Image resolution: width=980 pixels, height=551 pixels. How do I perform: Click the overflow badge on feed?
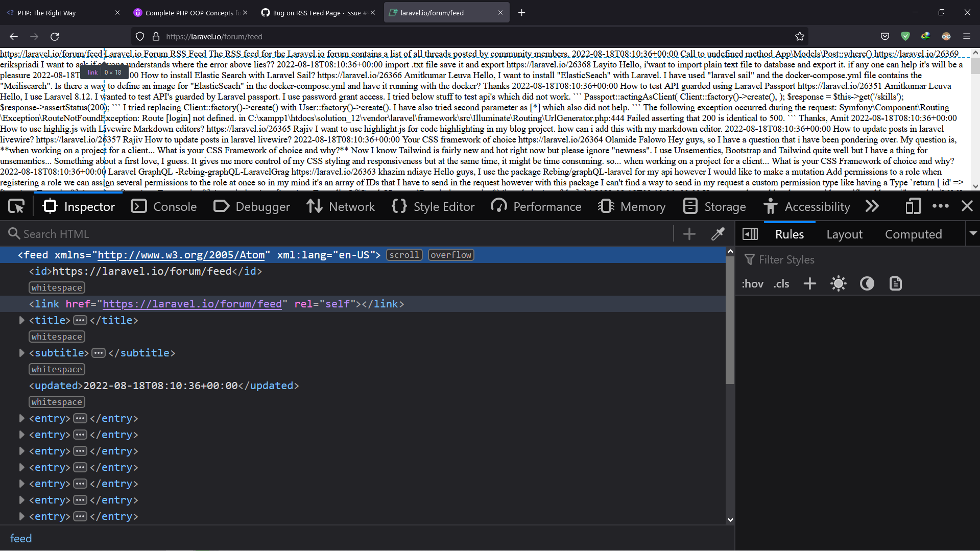point(451,255)
